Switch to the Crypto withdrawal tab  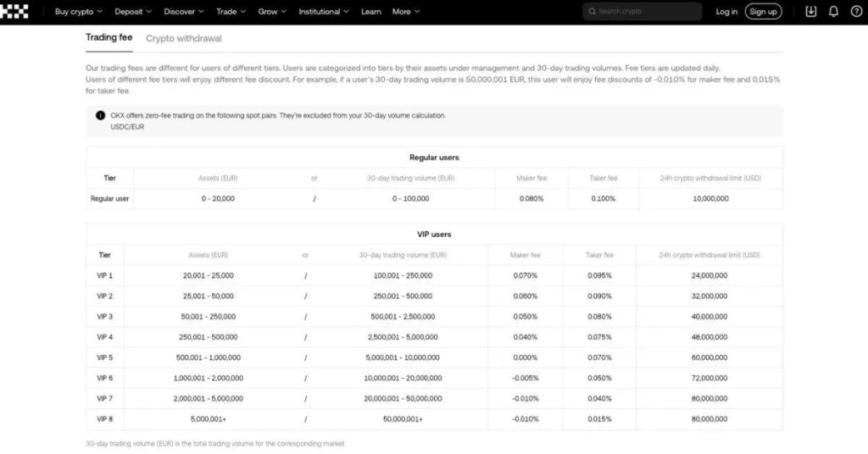click(x=184, y=38)
